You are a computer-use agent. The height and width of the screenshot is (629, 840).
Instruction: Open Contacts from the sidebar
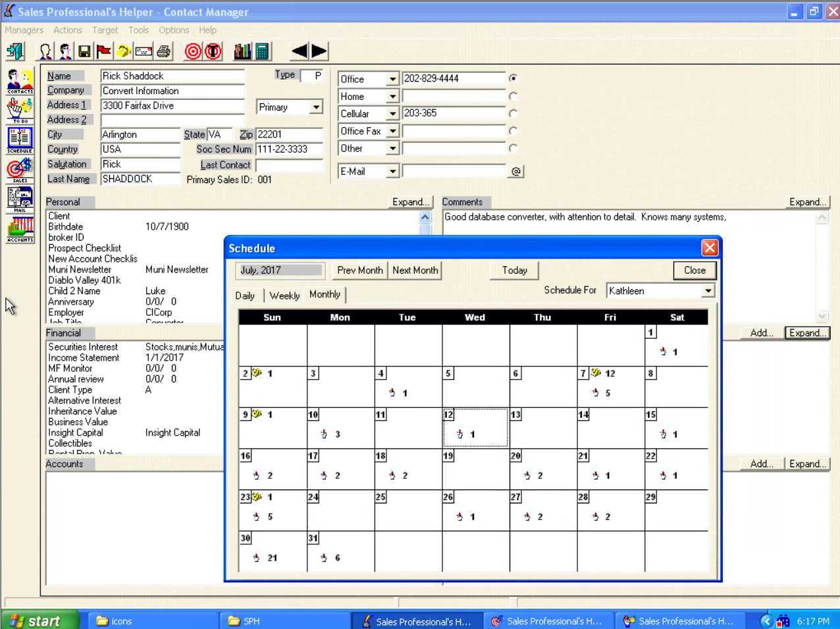(20, 82)
